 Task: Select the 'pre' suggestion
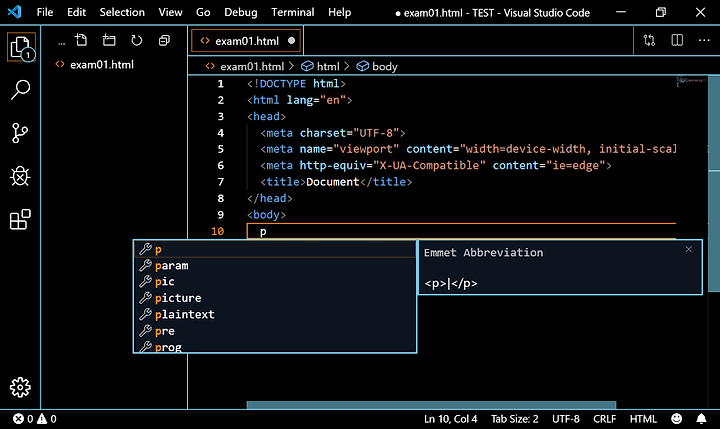(275, 331)
